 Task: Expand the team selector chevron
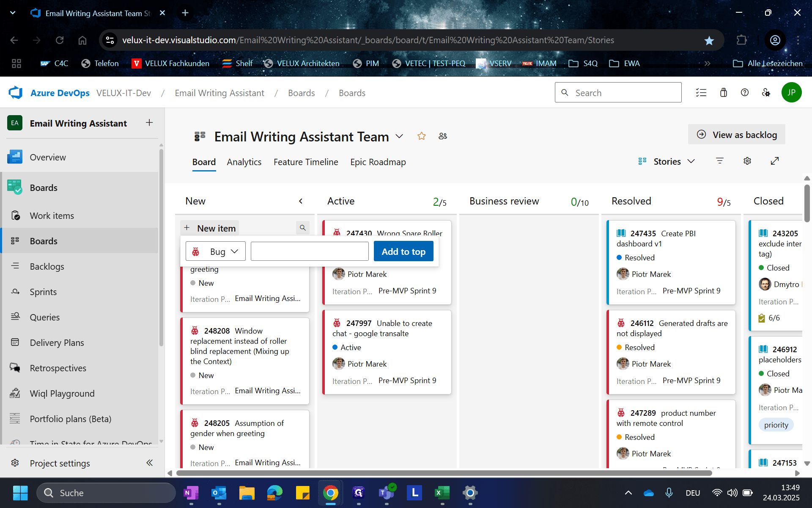pyautogui.click(x=399, y=136)
